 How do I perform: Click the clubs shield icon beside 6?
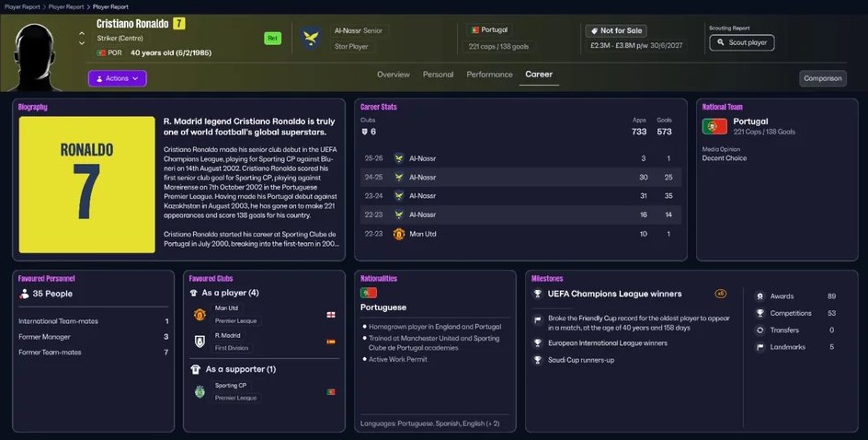[364, 132]
